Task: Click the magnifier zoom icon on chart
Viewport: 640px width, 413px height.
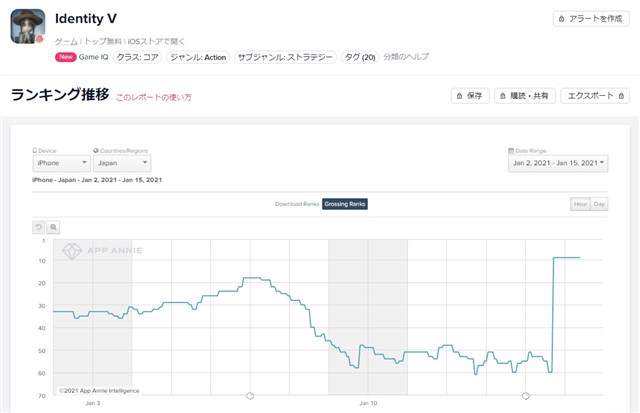Action: click(x=53, y=227)
